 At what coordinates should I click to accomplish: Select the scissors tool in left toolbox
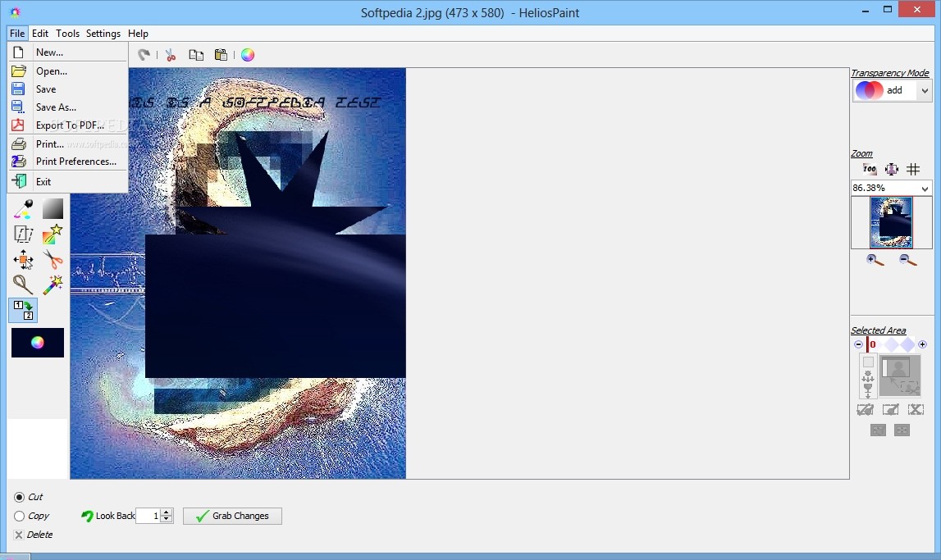point(53,260)
